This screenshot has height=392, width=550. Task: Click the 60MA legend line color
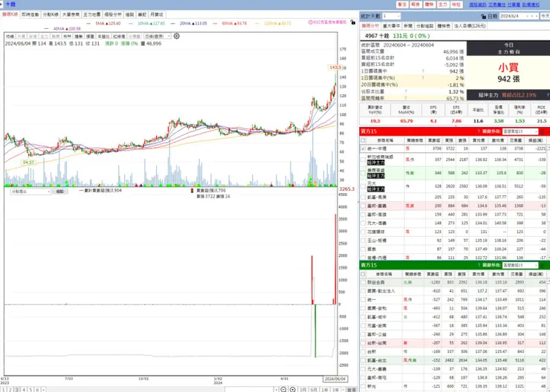point(215,23)
